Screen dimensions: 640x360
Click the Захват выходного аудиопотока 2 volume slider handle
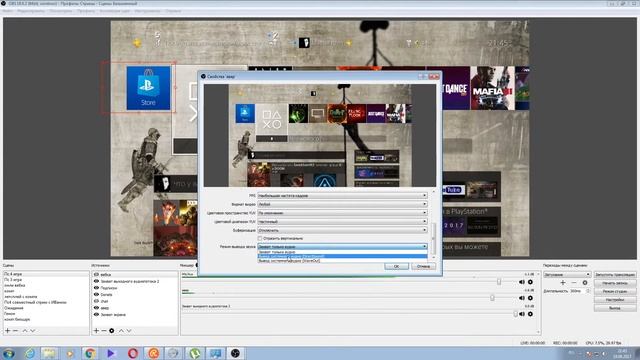(x=515, y=314)
